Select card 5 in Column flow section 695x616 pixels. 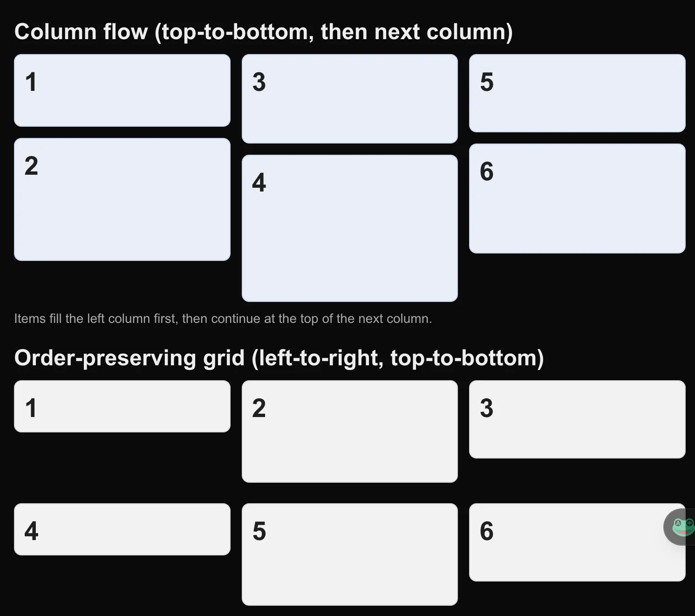[x=577, y=93]
